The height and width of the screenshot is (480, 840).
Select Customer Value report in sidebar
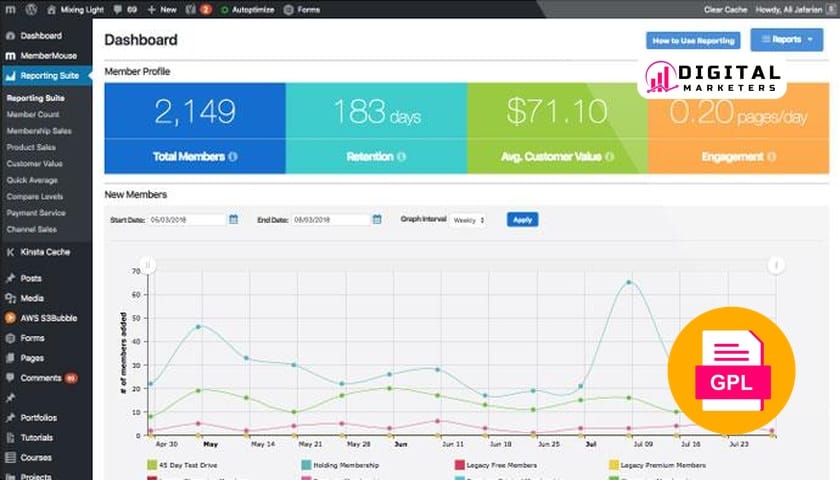point(35,163)
